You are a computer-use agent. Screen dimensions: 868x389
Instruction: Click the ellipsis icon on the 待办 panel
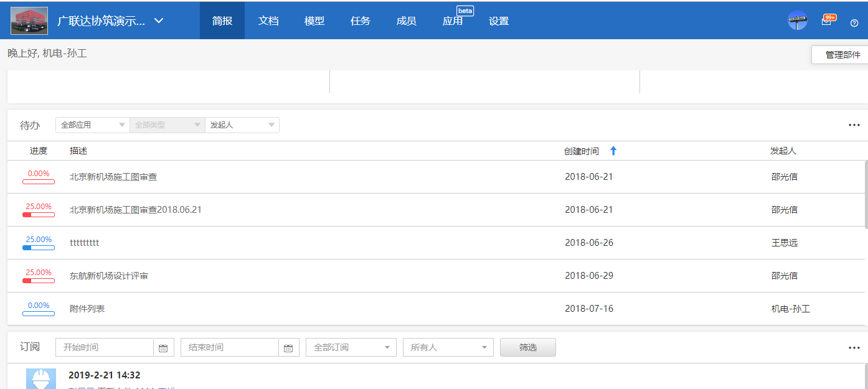tap(854, 124)
